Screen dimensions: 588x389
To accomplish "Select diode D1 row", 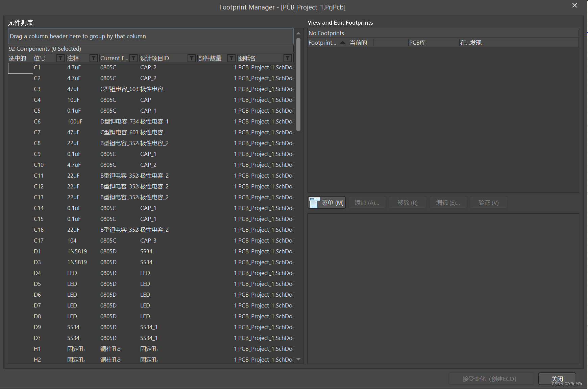I will pyautogui.click(x=151, y=251).
